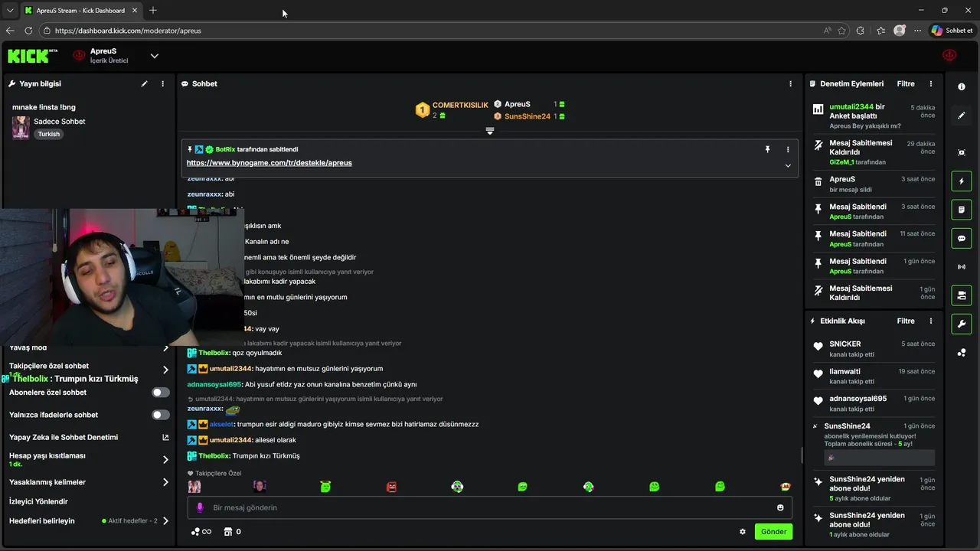Click the Sohbet et Copilot button
The height and width of the screenshot is (551, 980).
click(x=952, y=31)
